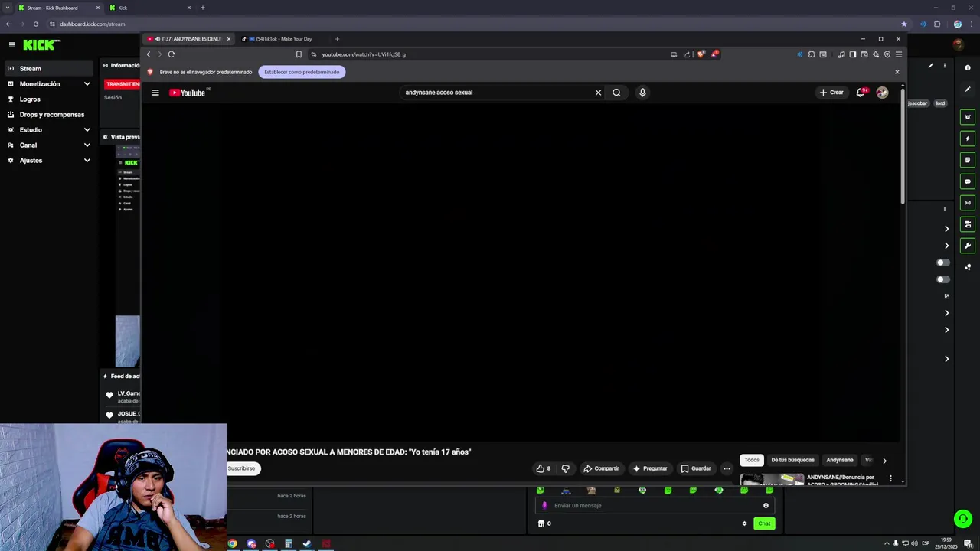Viewport: 980px width, 551px height.
Task: Expand Monetización in Kick sidebar
Action: click(x=49, y=84)
